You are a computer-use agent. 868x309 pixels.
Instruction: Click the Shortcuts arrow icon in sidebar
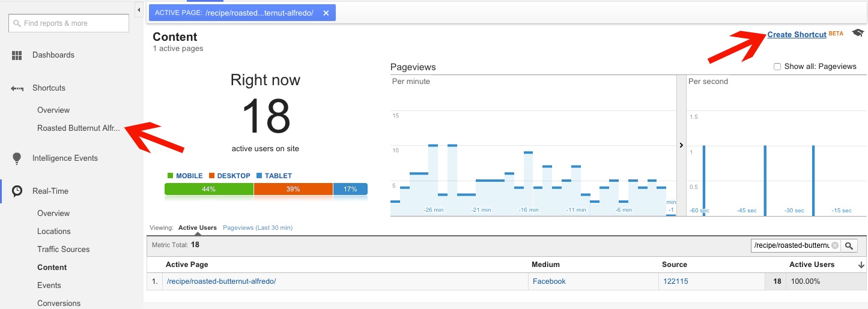click(17, 88)
